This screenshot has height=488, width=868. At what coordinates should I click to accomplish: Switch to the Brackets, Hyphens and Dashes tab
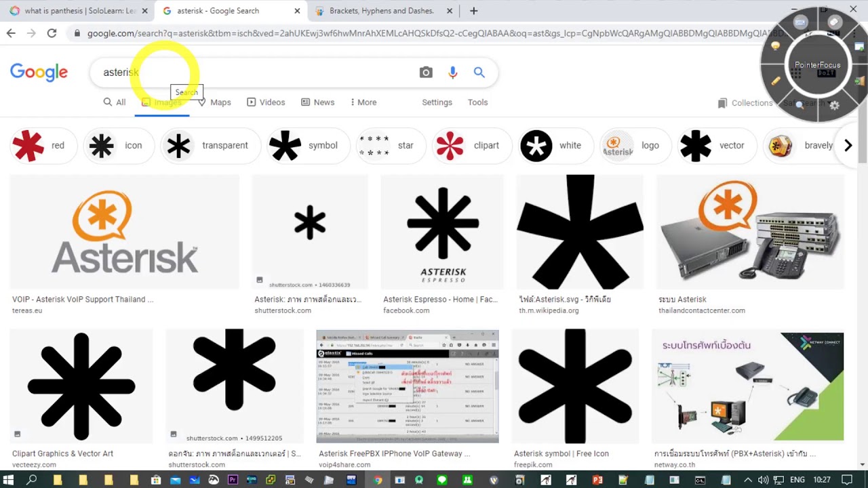click(x=383, y=11)
